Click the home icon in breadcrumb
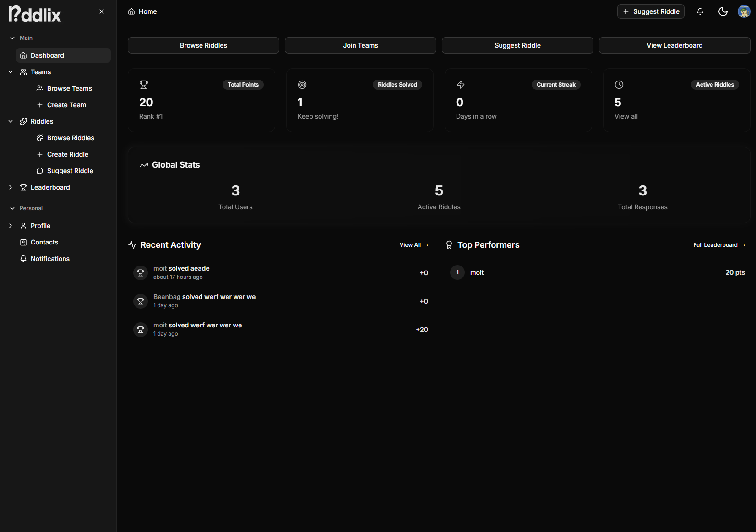 (x=131, y=11)
